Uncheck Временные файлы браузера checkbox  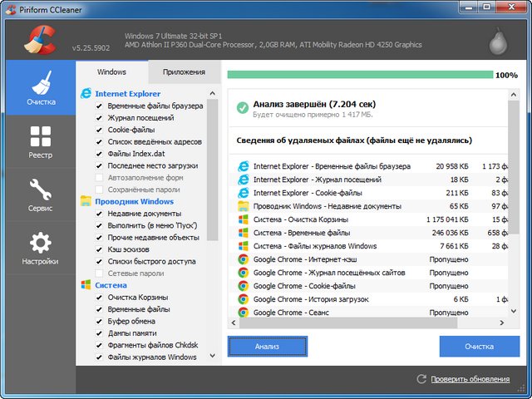click(x=100, y=106)
